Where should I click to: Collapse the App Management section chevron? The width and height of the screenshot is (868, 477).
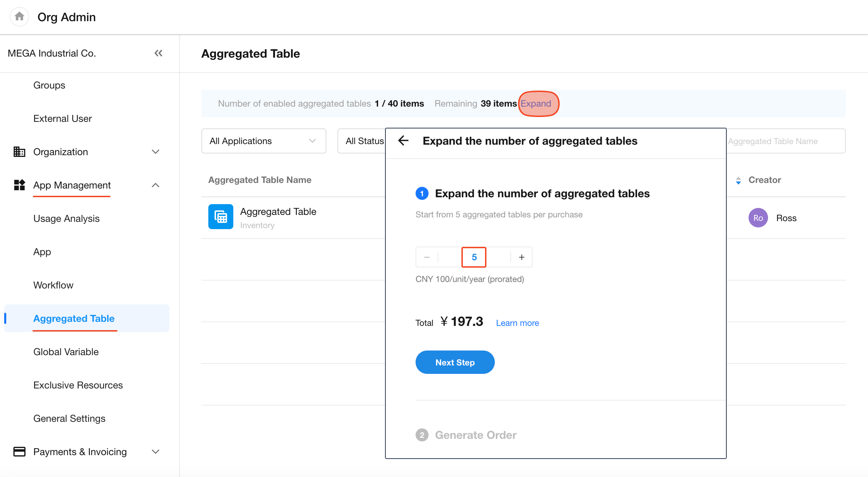156,185
